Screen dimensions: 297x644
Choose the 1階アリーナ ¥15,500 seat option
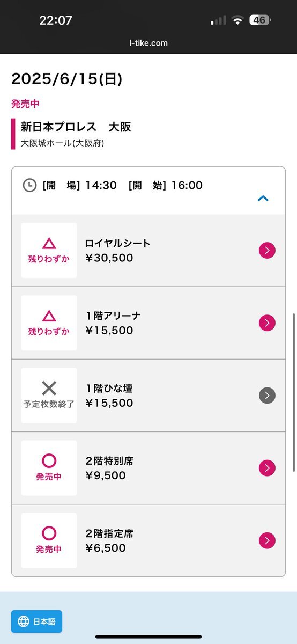point(148,323)
